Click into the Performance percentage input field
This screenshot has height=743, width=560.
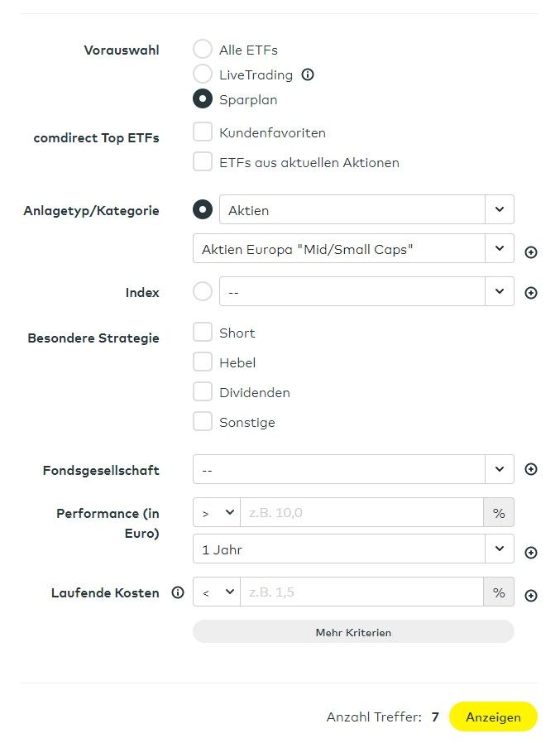(361, 513)
